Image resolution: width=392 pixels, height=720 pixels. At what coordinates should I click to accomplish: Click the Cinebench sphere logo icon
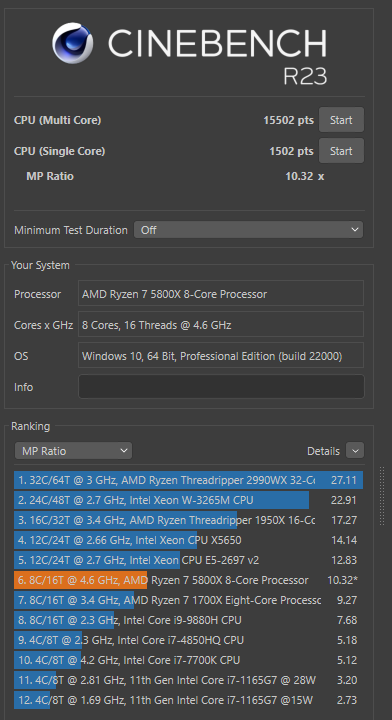(x=73, y=43)
